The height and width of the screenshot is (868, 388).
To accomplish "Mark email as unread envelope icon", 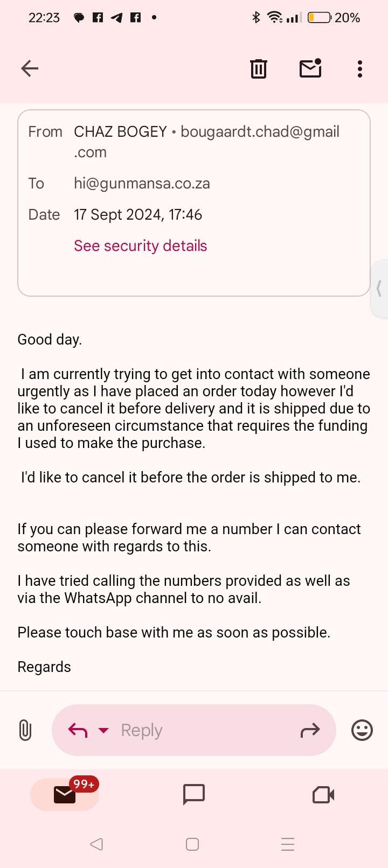I will [310, 68].
